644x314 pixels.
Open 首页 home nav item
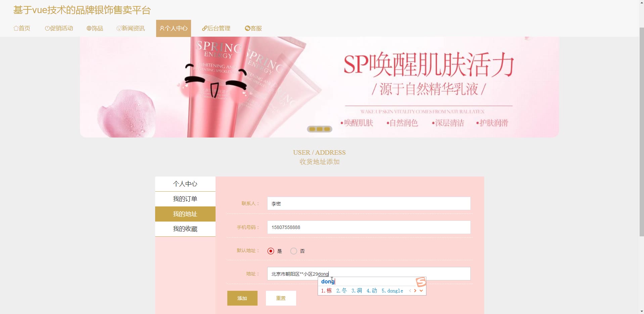(22, 28)
